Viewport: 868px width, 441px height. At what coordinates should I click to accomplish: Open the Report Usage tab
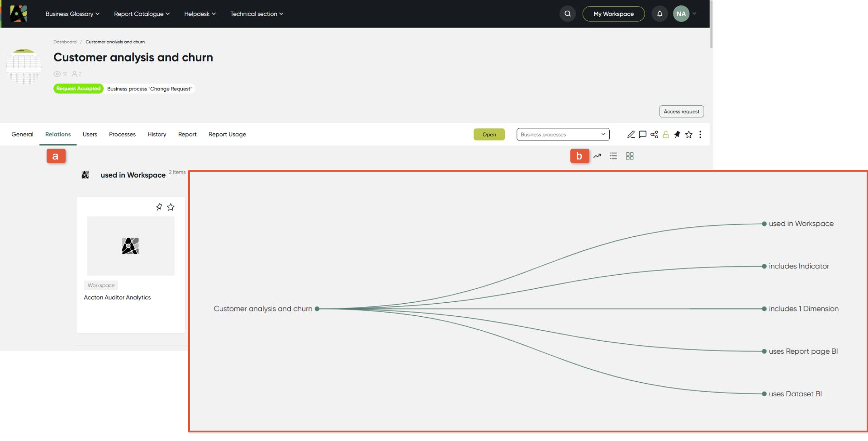click(227, 134)
